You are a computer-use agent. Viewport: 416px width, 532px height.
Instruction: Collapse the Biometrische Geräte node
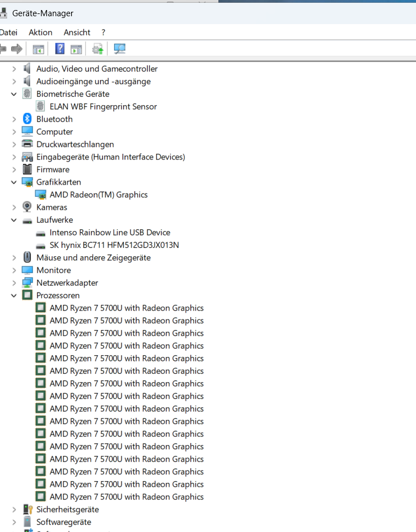(x=14, y=94)
